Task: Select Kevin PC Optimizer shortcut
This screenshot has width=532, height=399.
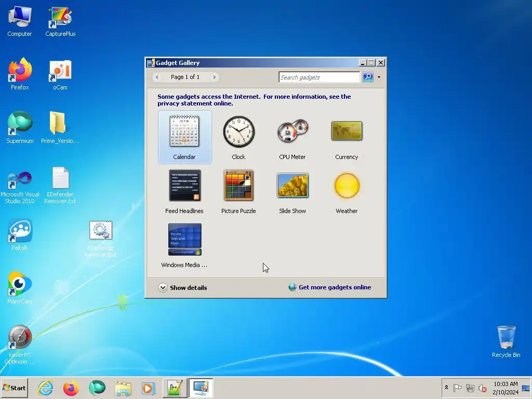Action: (19, 345)
